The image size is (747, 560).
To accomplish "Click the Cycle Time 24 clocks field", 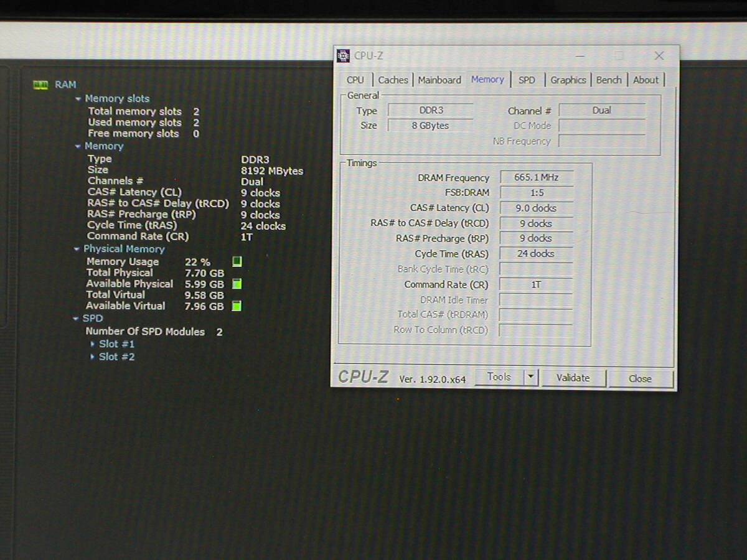I will [536, 254].
